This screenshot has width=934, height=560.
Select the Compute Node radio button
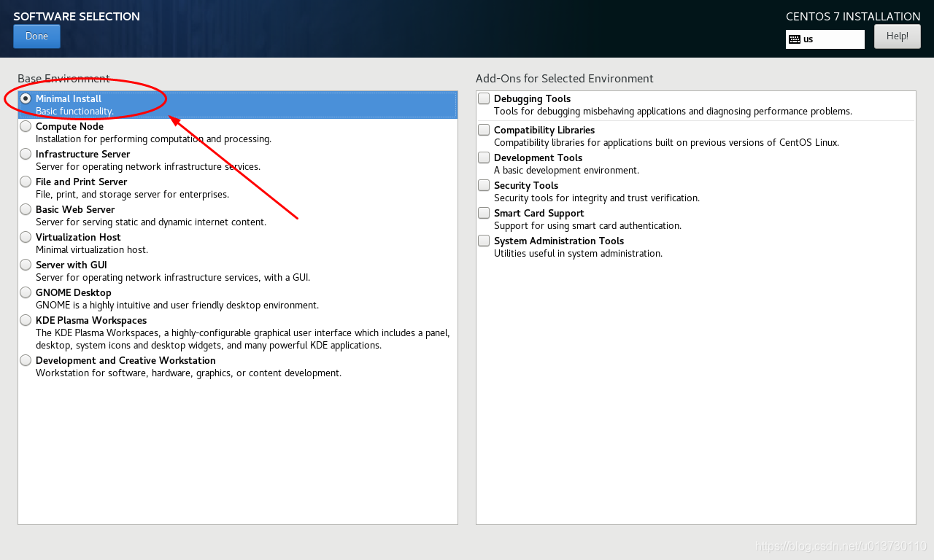point(26,126)
